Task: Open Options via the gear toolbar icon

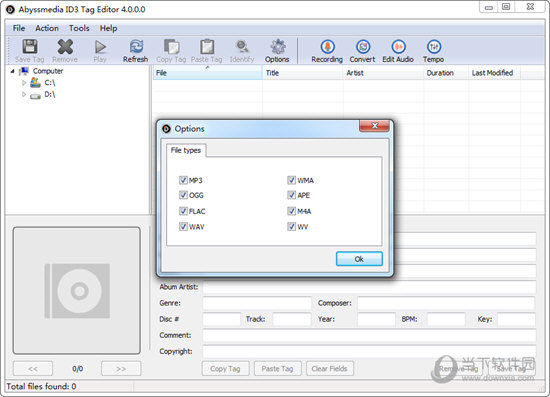Action: (x=278, y=47)
